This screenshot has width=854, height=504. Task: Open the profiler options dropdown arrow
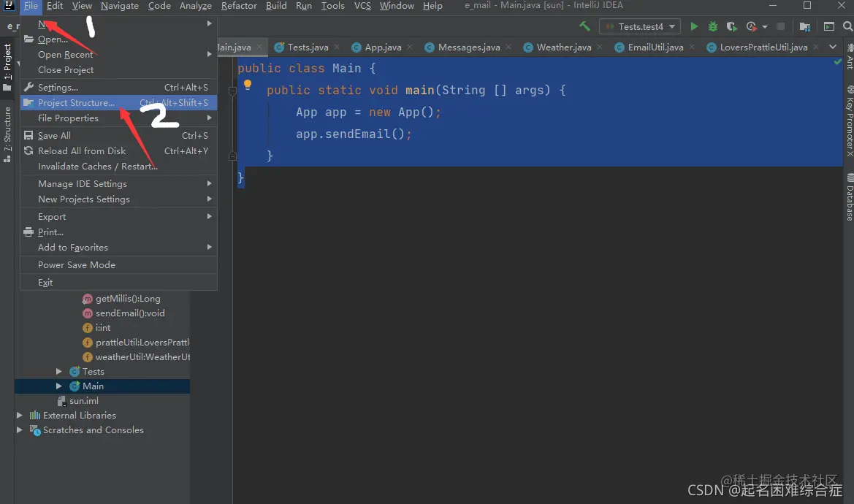(765, 26)
